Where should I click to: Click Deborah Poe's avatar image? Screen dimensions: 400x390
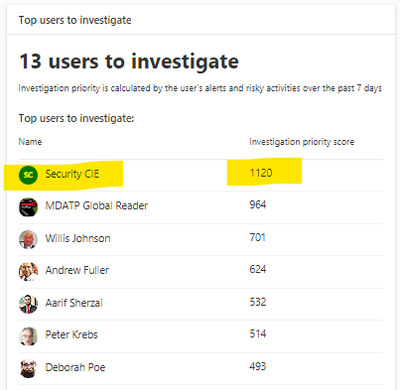coord(28,368)
